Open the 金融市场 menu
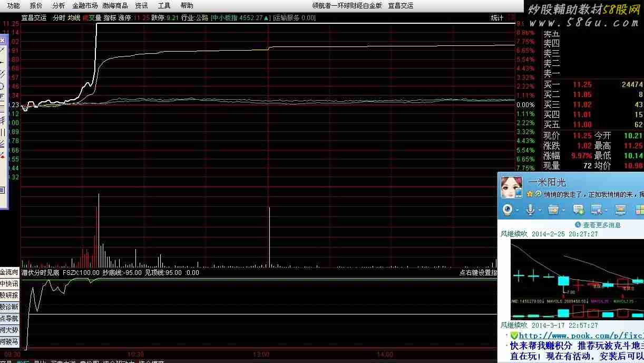This screenshot has height=363, width=644. click(85, 6)
